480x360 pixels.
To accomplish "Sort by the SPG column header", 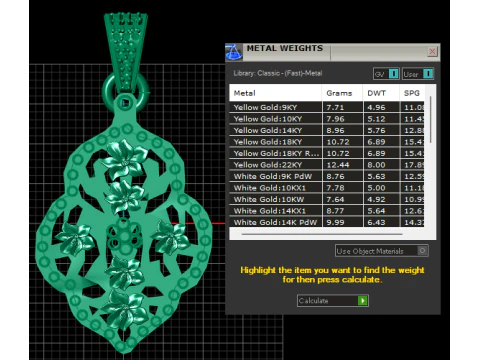I will (x=412, y=93).
